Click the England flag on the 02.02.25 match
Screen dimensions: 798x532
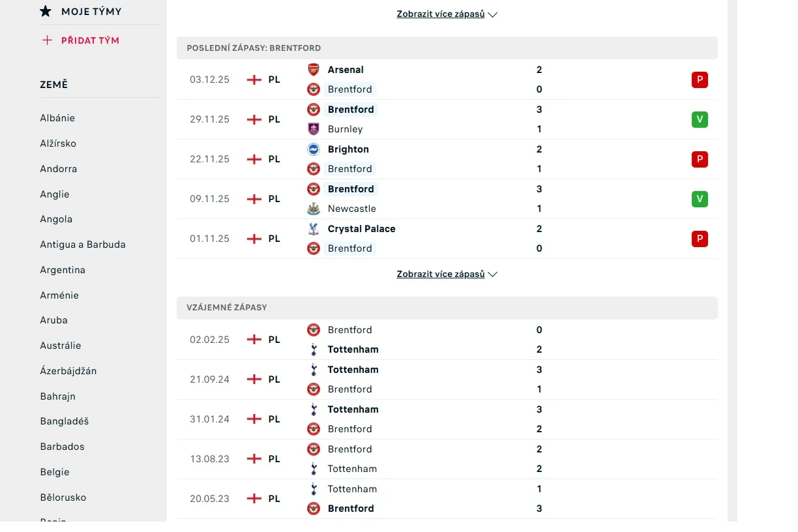(x=254, y=340)
